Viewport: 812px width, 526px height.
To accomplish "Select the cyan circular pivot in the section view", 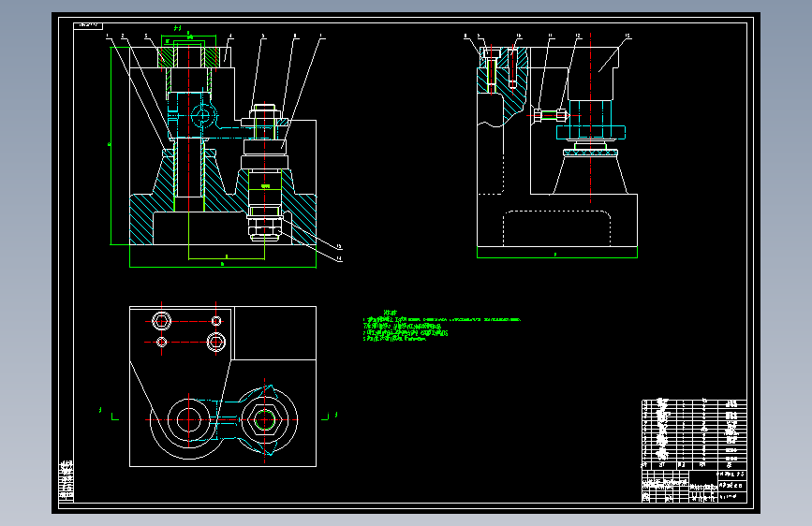I will click(x=203, y=115).
